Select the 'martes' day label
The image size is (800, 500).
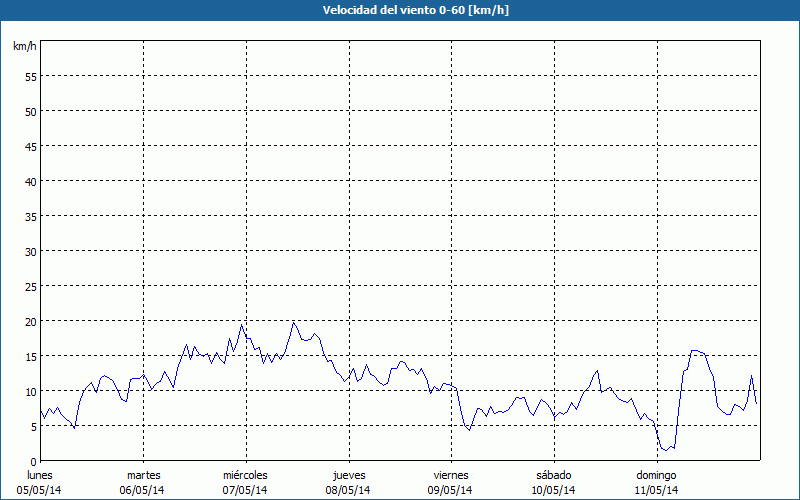tap(144, 475)
